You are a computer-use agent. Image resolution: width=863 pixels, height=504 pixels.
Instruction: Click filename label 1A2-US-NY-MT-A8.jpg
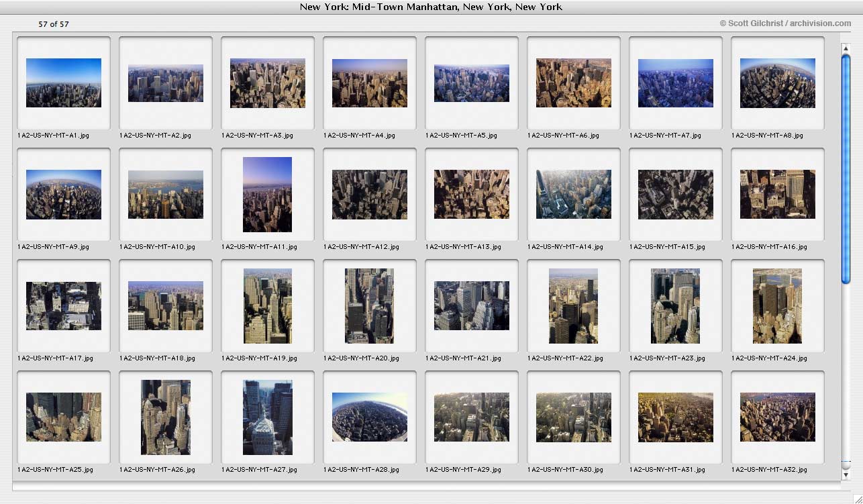pos(768,136)
